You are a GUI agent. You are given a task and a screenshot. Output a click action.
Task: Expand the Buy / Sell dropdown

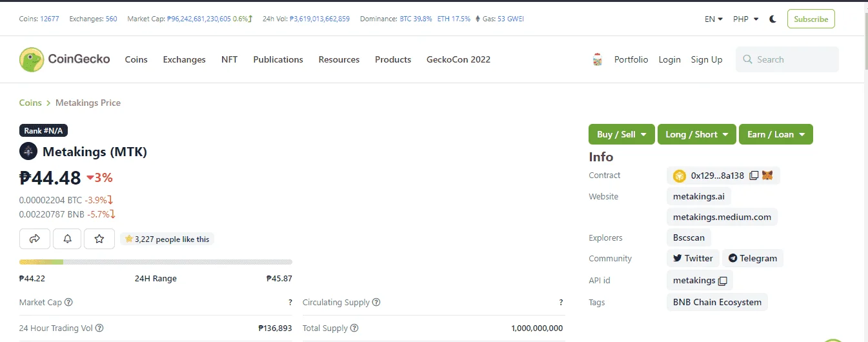coord(621,134)
